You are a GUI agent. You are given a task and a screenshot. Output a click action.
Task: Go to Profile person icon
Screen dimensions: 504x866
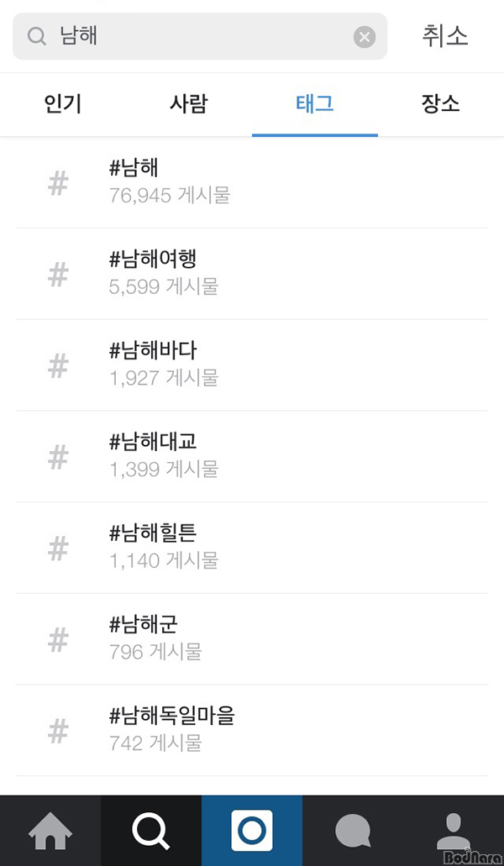pyautogui.click(x=454, y=831)
